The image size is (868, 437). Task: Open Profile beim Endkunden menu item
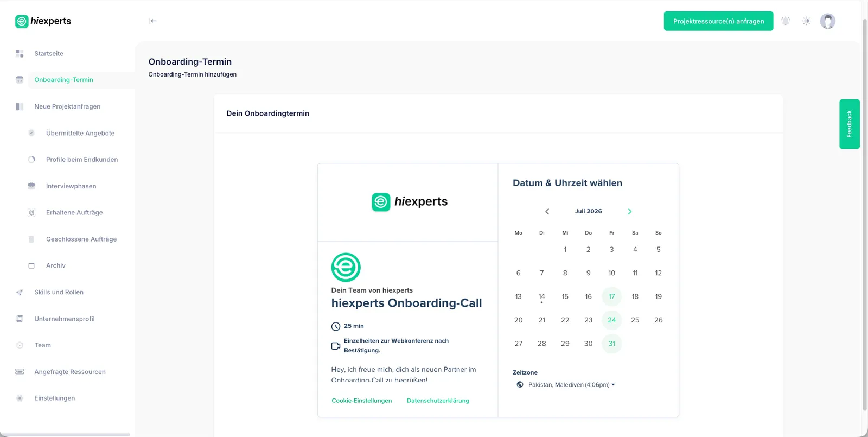click(82, 160)
